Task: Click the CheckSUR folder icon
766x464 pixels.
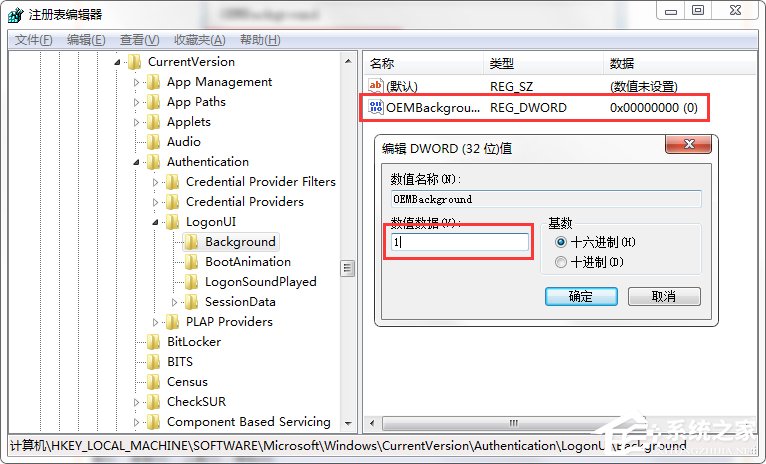Action: [x=153, y=402]
